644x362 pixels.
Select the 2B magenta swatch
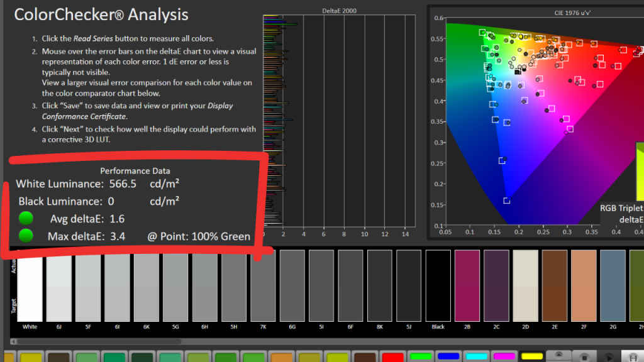point(467,286)
